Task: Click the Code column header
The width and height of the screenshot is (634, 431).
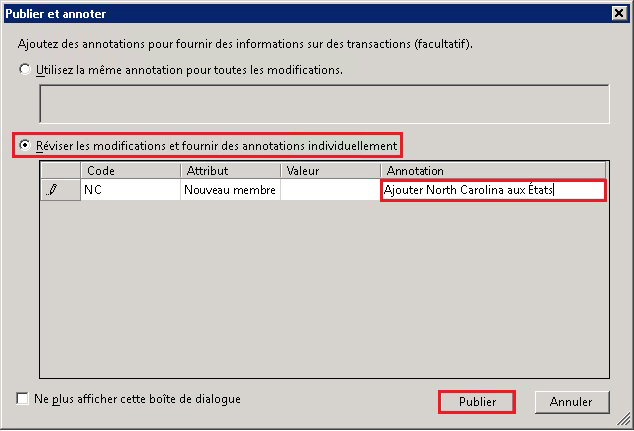Action: click(131, 171)
